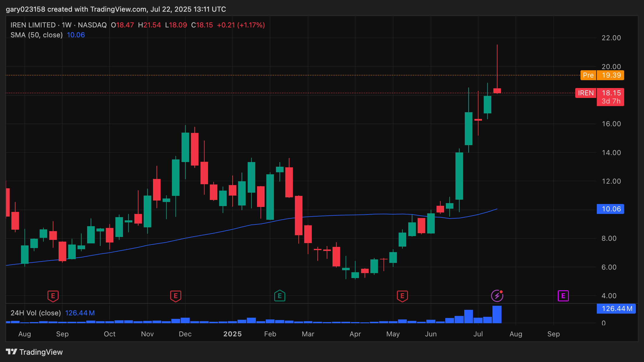Click the tallest volume bar for the latest week
Viewport: 644px width, 362px height.
tap(497, 314)
